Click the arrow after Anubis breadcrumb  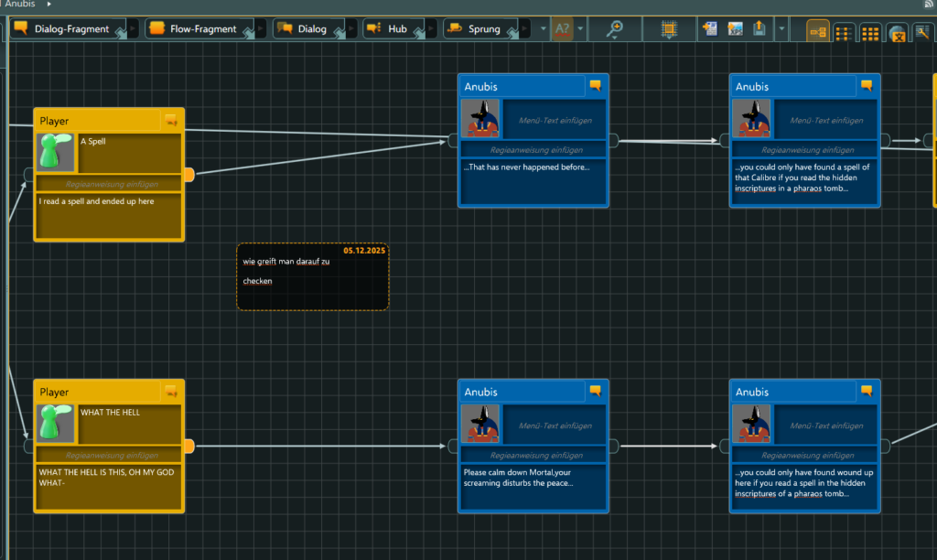pos(48,4)
